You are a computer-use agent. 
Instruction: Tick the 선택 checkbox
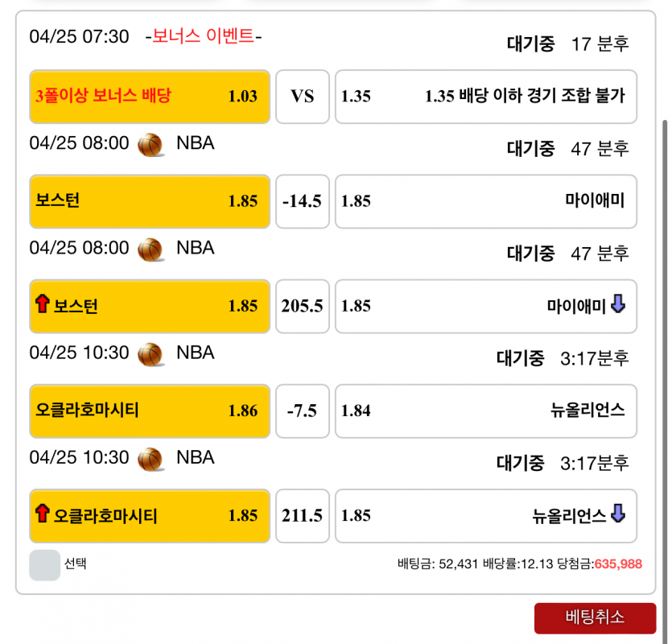point(44,564)
